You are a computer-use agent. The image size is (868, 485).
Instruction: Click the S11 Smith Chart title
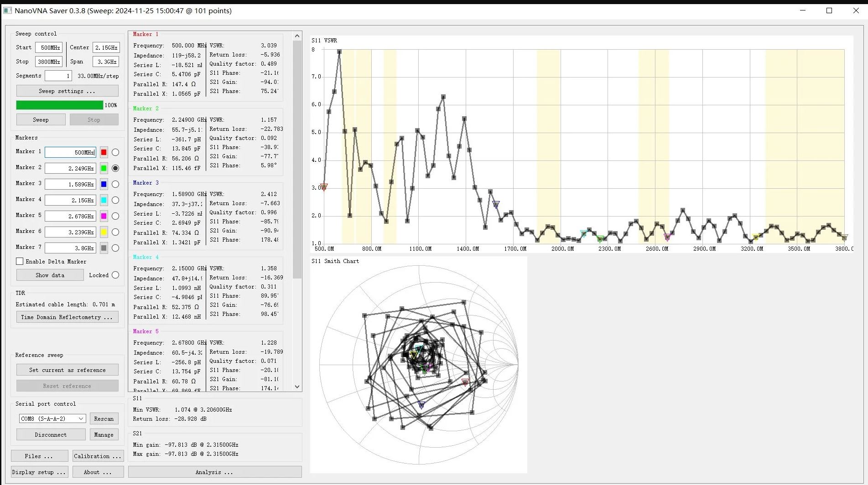point(335,261)
